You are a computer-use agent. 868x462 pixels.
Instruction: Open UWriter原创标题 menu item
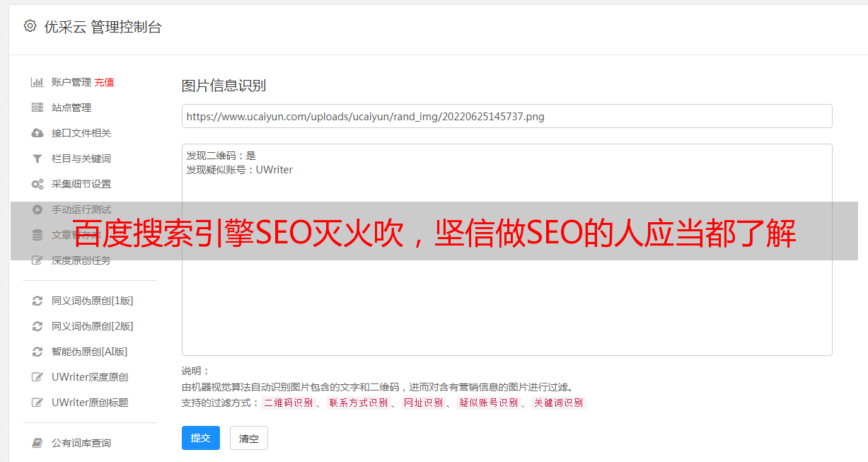click(90, 403)
